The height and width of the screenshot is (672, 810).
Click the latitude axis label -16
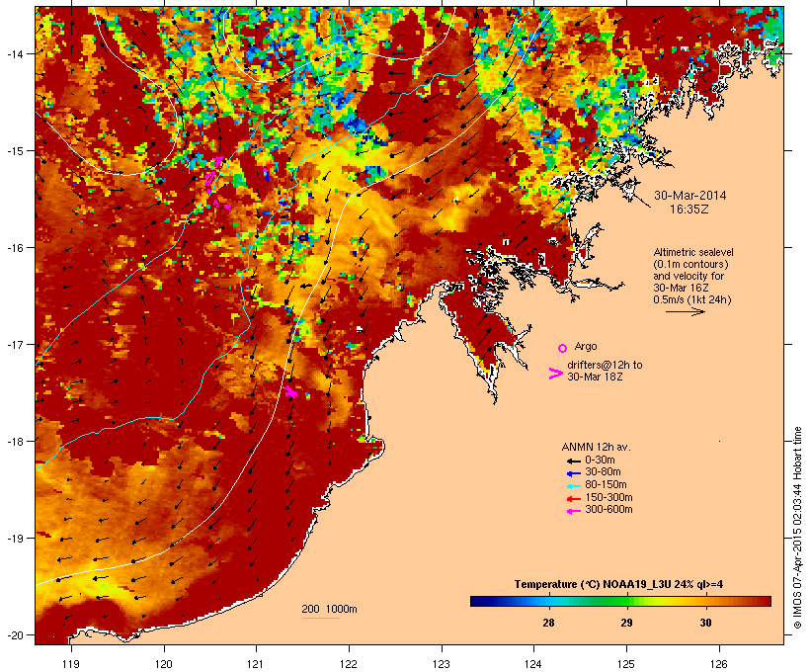point(14,248)
